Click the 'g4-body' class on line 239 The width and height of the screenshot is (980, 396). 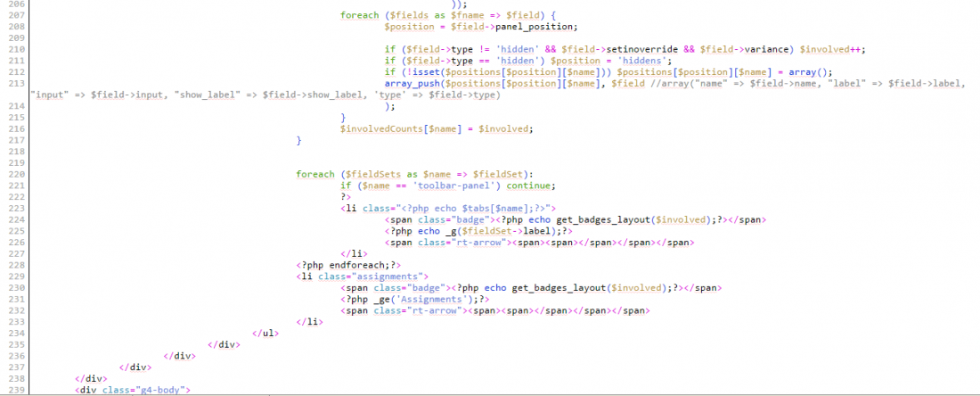point(162,391)
